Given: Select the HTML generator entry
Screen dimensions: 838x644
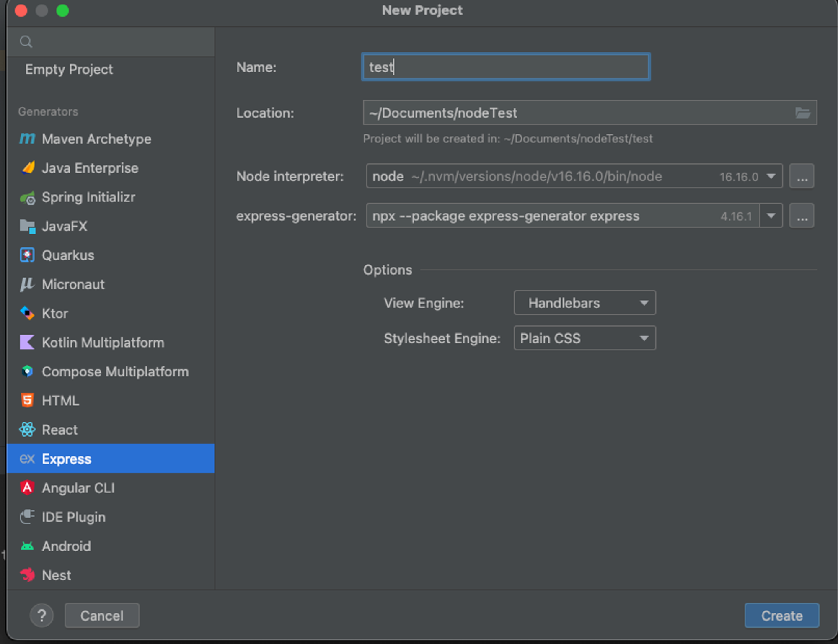Looking at the screenshot, I should [x=60, y=401].
